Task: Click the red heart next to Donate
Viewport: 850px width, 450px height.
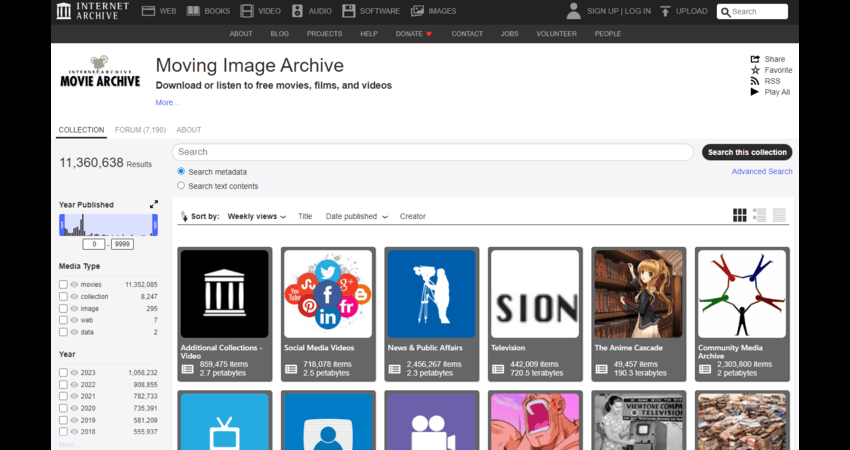Action: [x=429, y=34]
